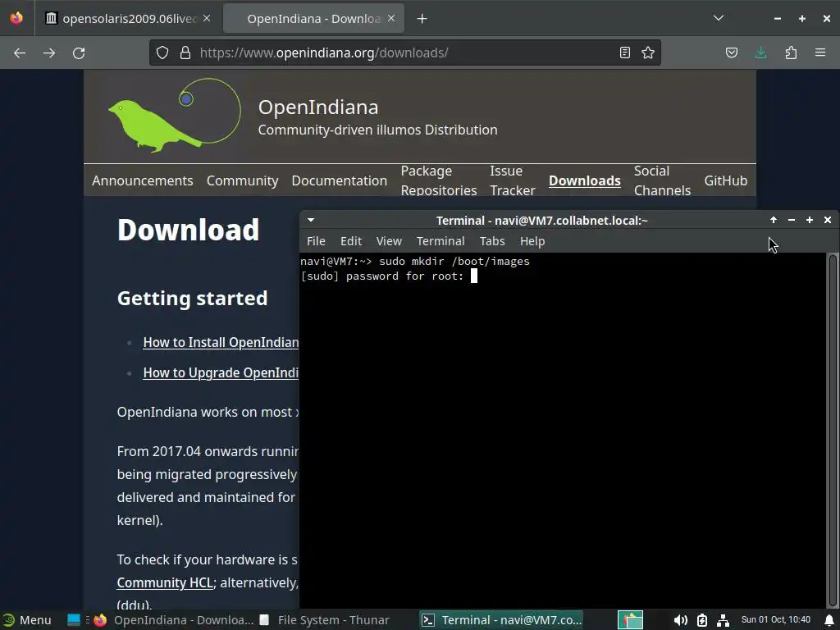Close the opensolaris2009.06 tab
The height and width of the screenshot is (630, 840).
(207, 18)
